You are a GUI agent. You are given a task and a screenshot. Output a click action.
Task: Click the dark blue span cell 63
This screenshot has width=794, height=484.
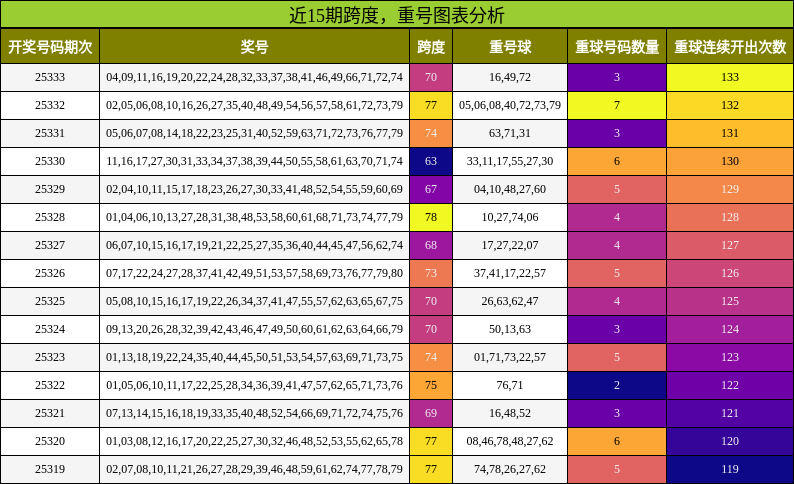tap(431, 162)
